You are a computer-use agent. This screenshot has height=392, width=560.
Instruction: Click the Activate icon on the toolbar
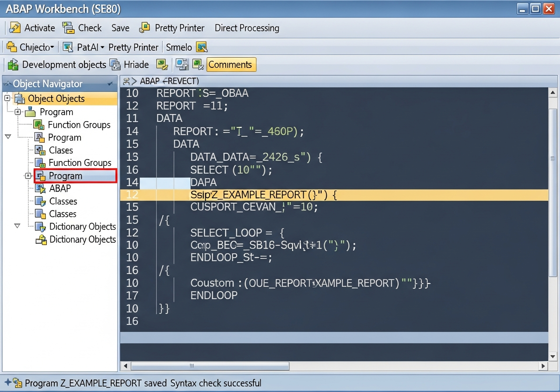point(14,27)
